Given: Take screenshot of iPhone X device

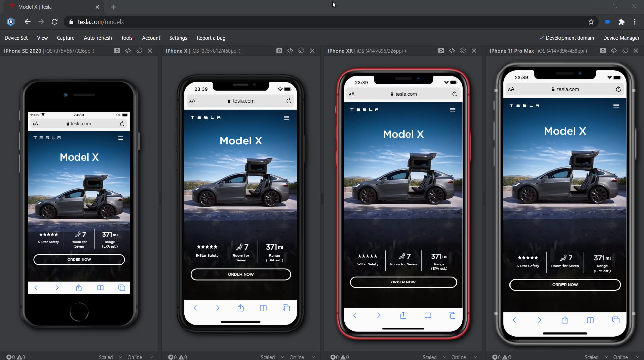Looking at the screenshot, I should (279, 51).
